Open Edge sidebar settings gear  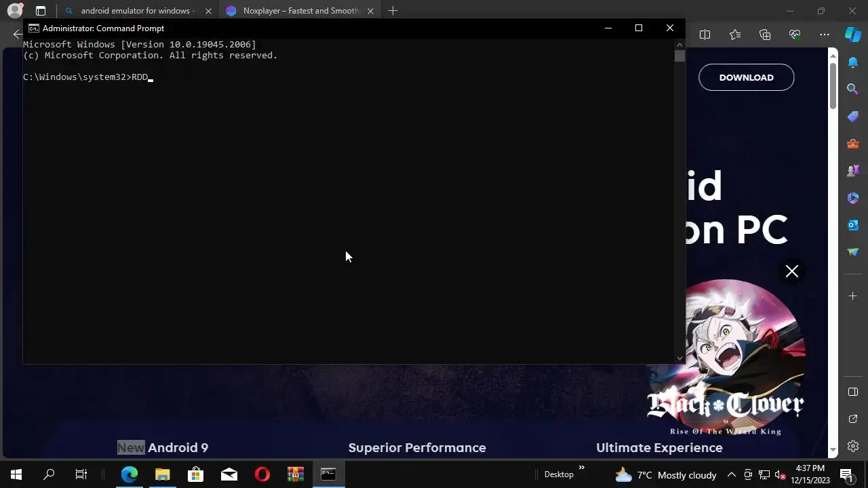853,446
